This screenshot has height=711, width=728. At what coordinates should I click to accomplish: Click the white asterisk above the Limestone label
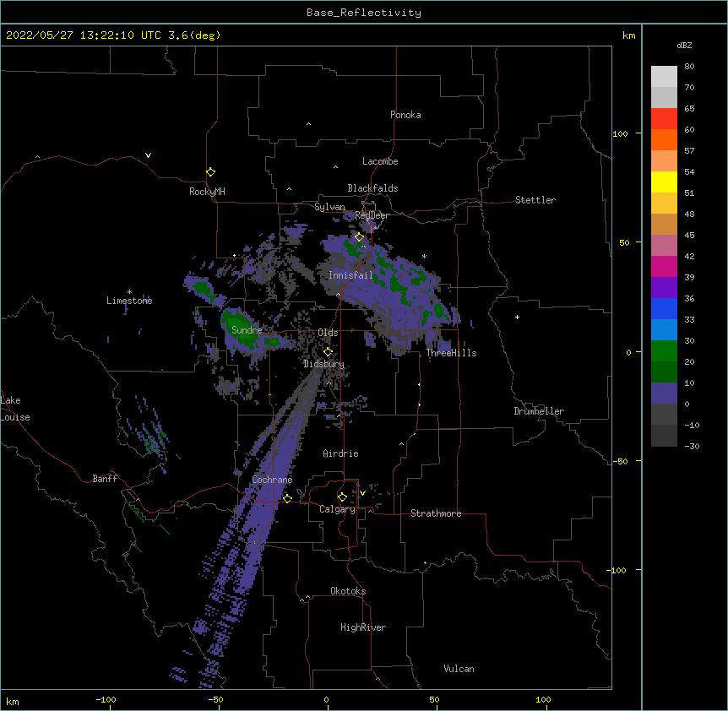point(129,292)
